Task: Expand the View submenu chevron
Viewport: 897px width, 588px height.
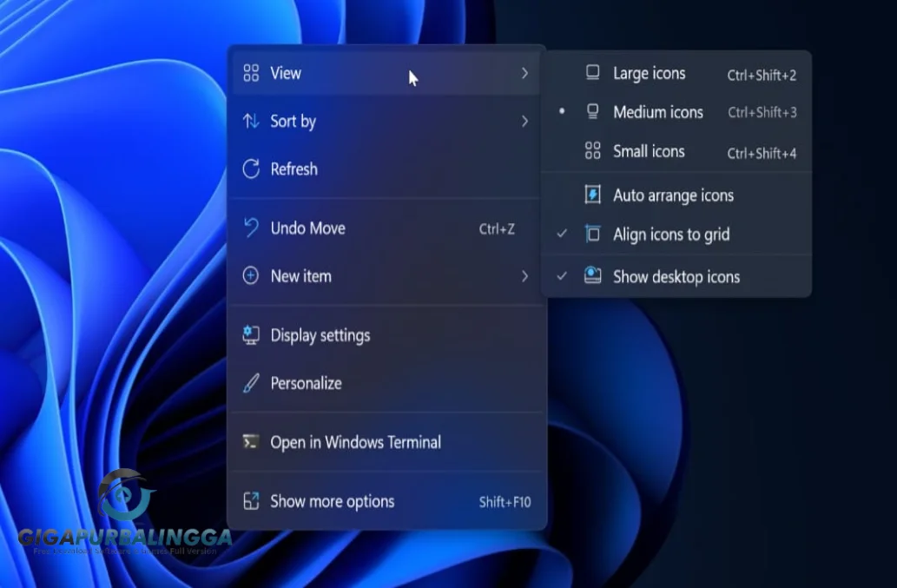Action: pyautogui.click(x=524, y=73)
